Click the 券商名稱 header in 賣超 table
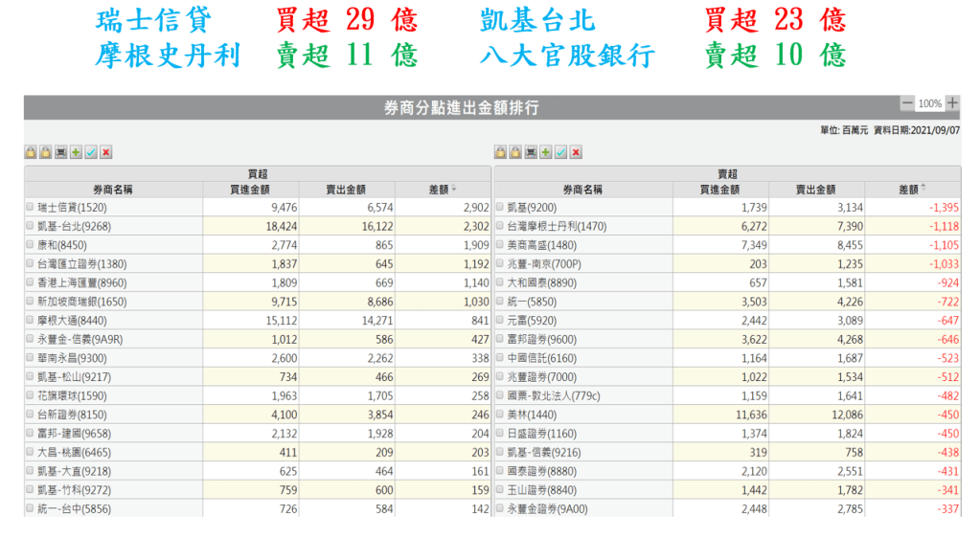This screenshot has height=539, width=980. coord(582,190)
